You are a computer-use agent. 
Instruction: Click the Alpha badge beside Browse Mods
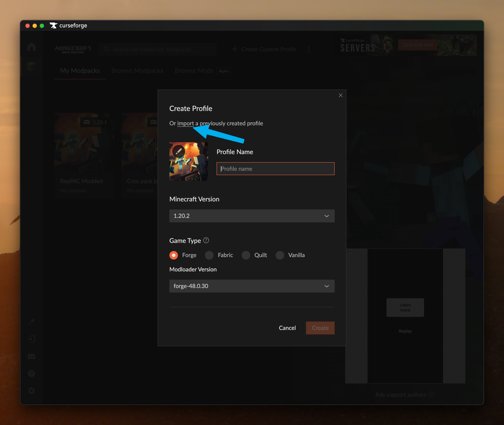click(x=223, y=71)
